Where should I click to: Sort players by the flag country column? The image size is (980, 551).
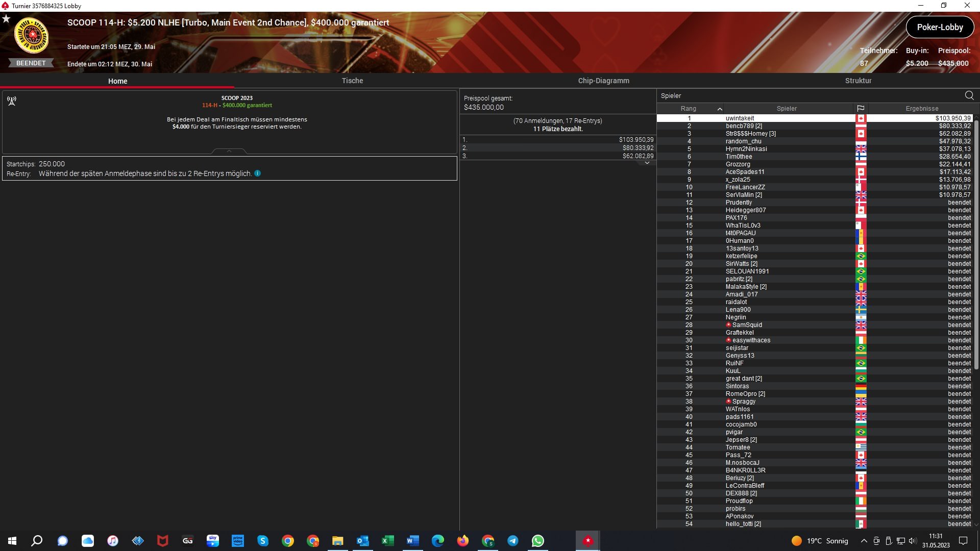[861, 108]
